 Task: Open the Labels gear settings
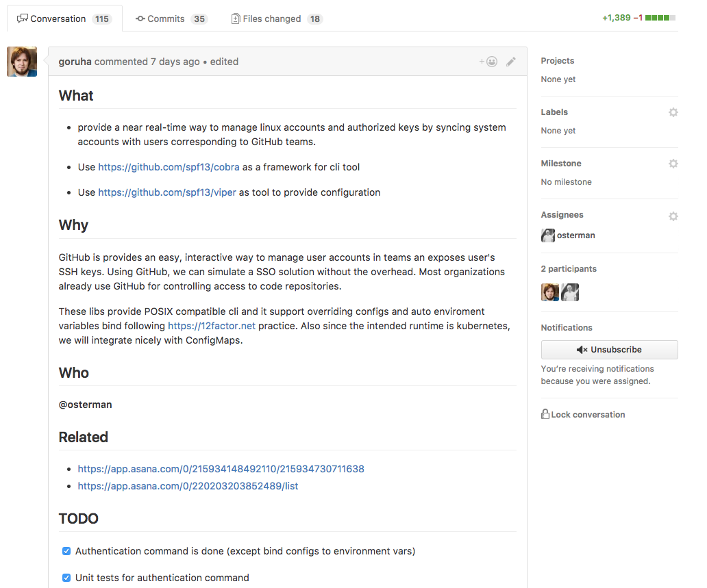[673, 112]
